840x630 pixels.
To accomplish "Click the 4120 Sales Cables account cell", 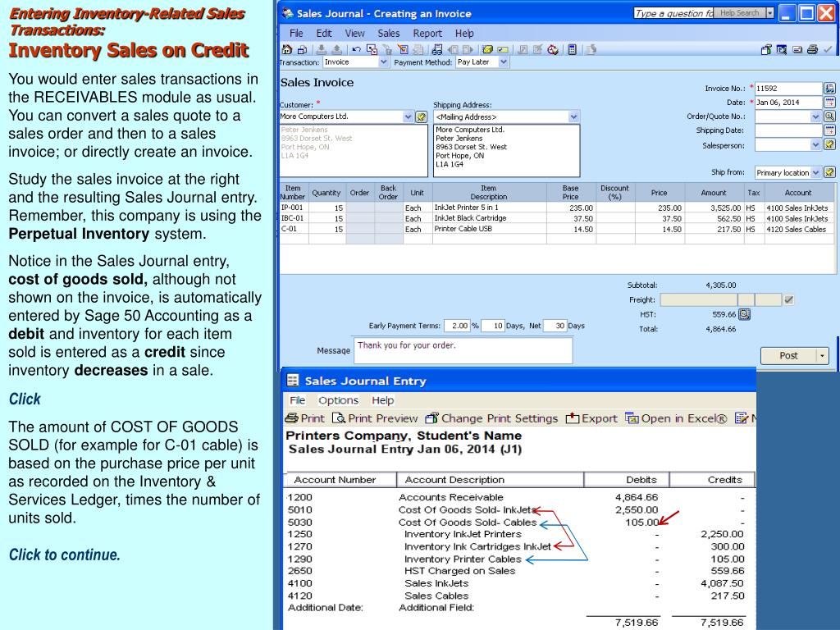I will click(x=799, y=229).
